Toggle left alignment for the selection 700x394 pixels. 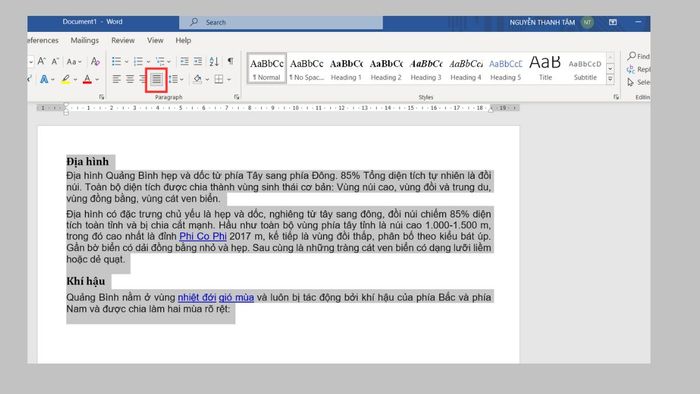pos(117,79)
